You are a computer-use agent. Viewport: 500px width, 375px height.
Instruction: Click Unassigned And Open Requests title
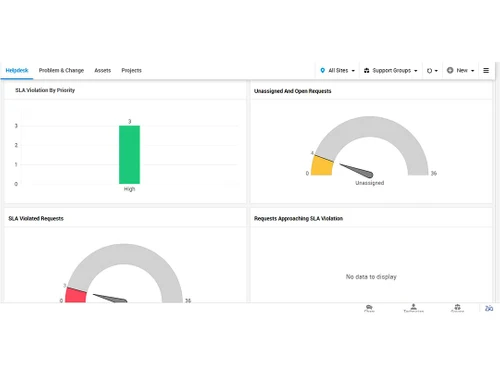click(x=293, y=91)
